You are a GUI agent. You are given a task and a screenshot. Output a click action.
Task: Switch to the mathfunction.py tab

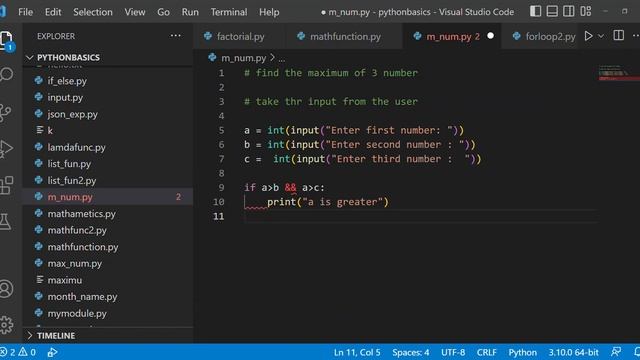point(345,36)
